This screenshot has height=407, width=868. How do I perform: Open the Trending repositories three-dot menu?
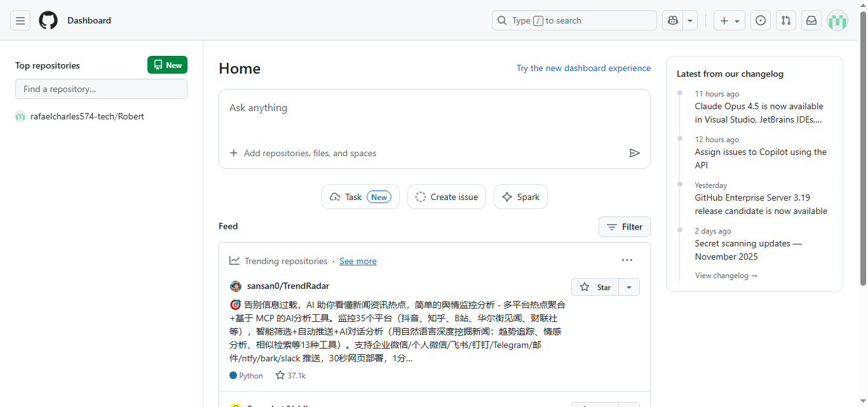pyautogui.click(x=627, y=260)
